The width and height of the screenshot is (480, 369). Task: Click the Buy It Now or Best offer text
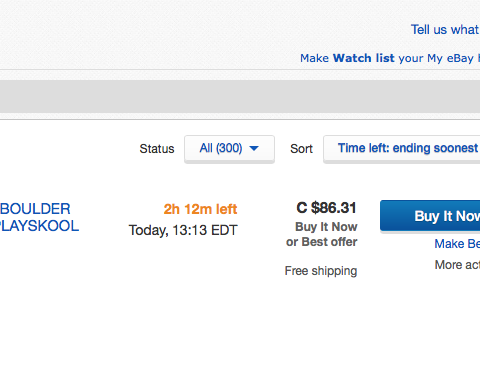[322, 234]
